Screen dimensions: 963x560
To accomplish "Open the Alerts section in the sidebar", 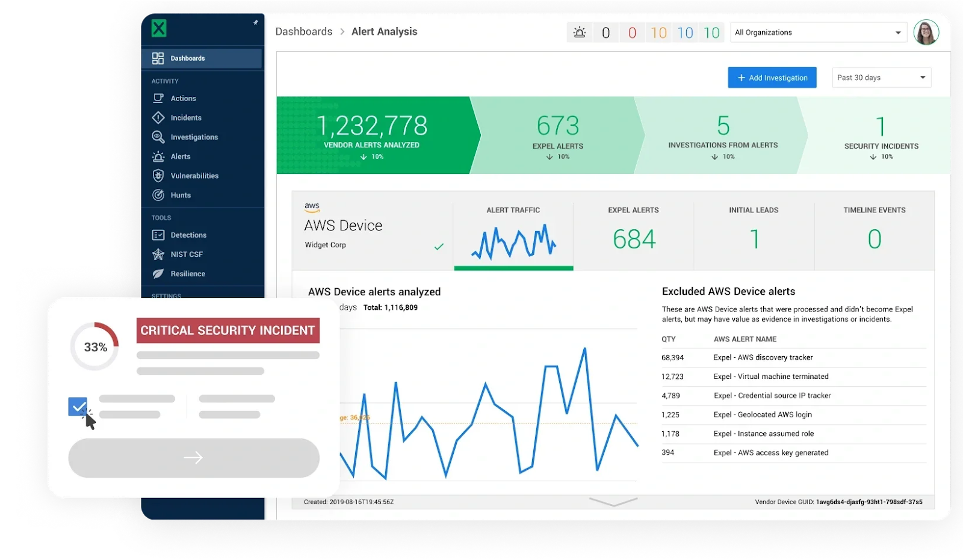I will 179,156.
